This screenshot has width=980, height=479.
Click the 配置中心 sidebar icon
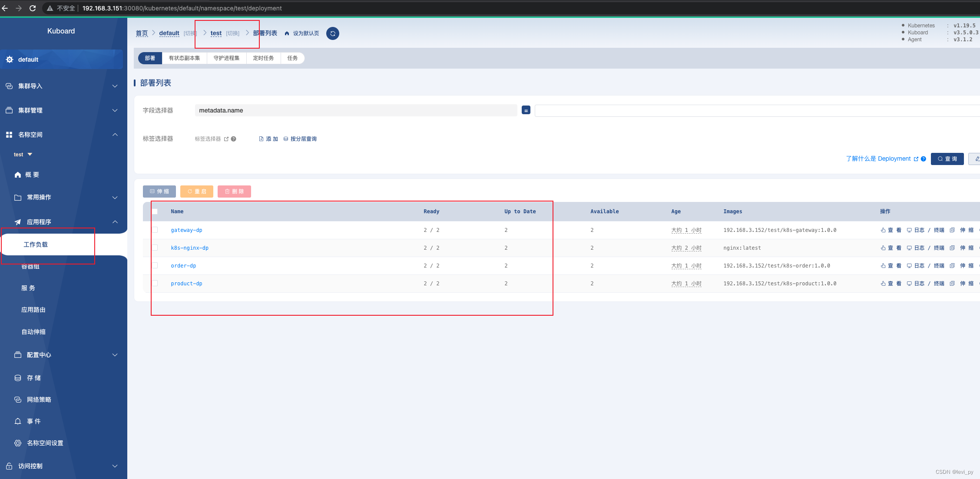(x=18, y=355)
